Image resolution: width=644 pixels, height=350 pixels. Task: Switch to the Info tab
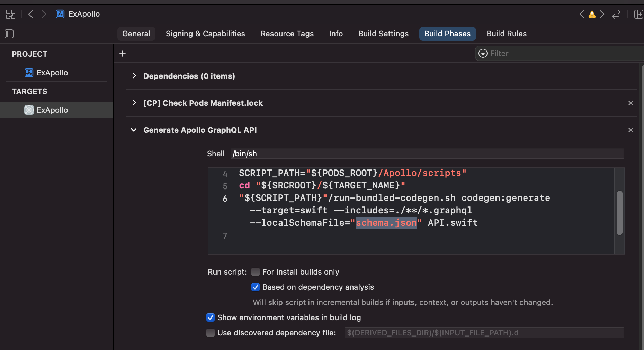(336, 34)
